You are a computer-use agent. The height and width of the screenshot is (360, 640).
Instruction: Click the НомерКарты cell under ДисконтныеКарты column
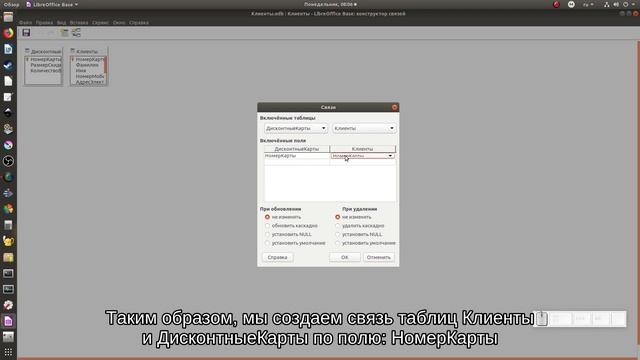tap(297, 156)
